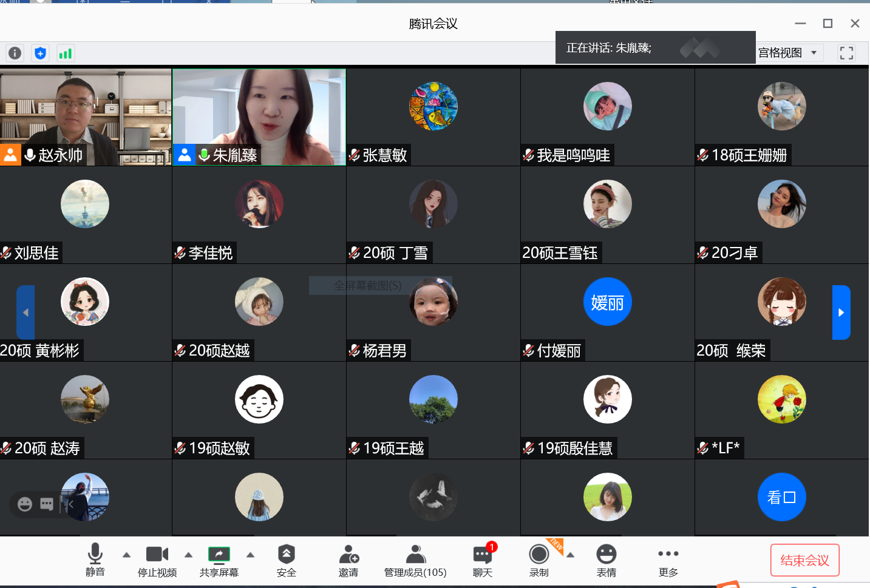Open the 聊天 chat panel
The width and height of the screenshot is (870, 588).
[483, 560]
